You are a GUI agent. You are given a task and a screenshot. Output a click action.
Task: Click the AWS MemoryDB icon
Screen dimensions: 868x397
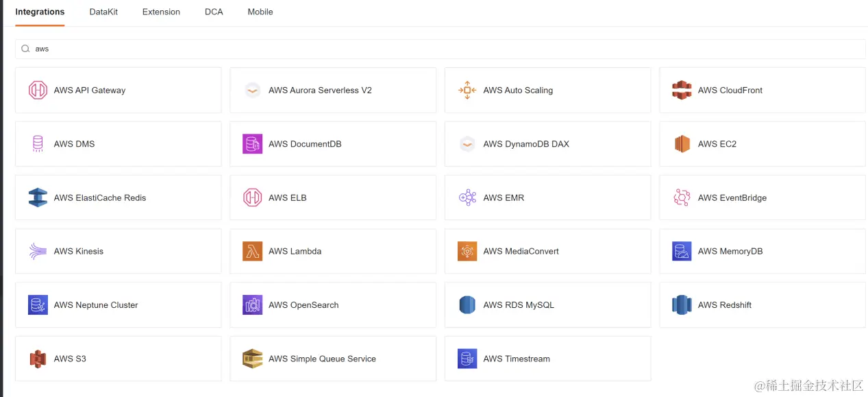pos(682,252)
